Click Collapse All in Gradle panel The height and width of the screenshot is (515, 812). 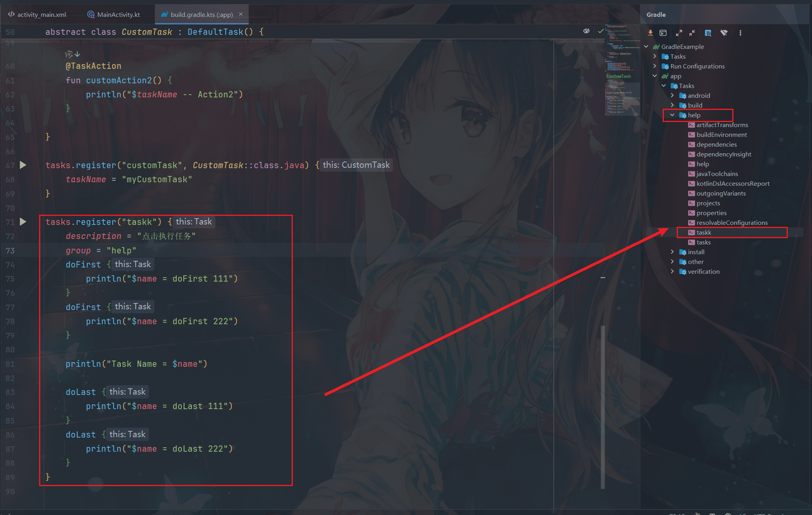tap(692, 33)
